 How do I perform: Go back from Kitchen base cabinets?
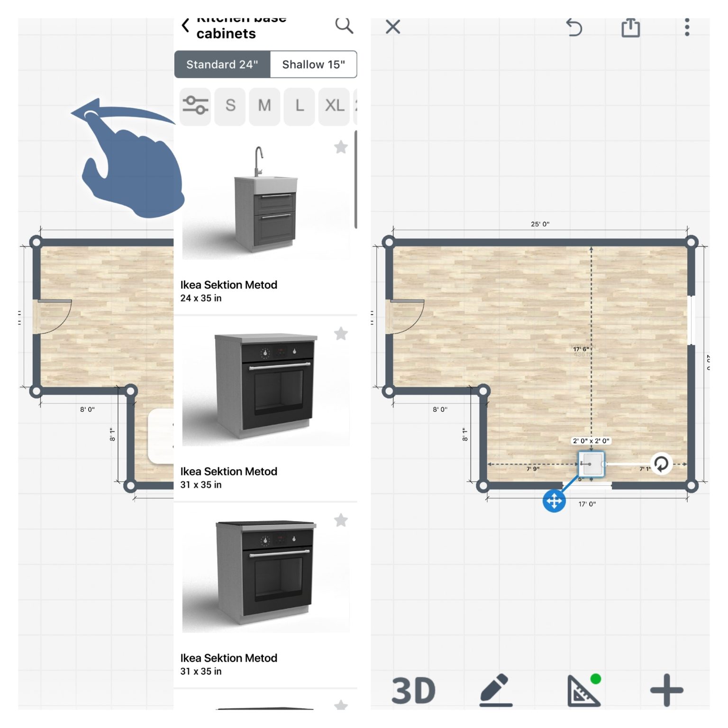[186, 25]
